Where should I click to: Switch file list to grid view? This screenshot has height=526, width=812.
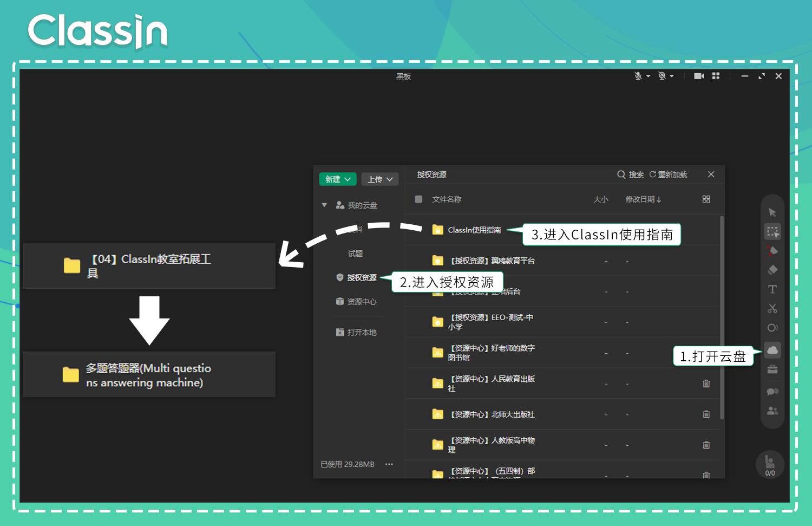click(x=706, y=199)
